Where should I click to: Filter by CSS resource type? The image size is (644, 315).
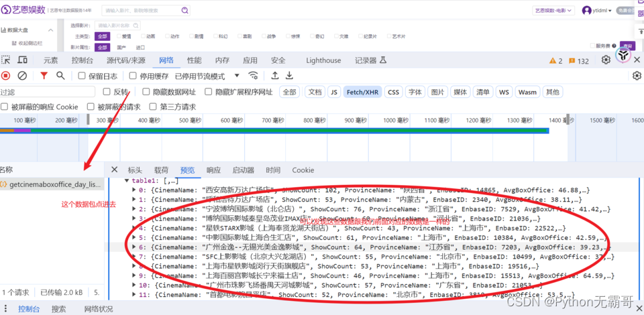pyautogui.click(x=394, y=92)
